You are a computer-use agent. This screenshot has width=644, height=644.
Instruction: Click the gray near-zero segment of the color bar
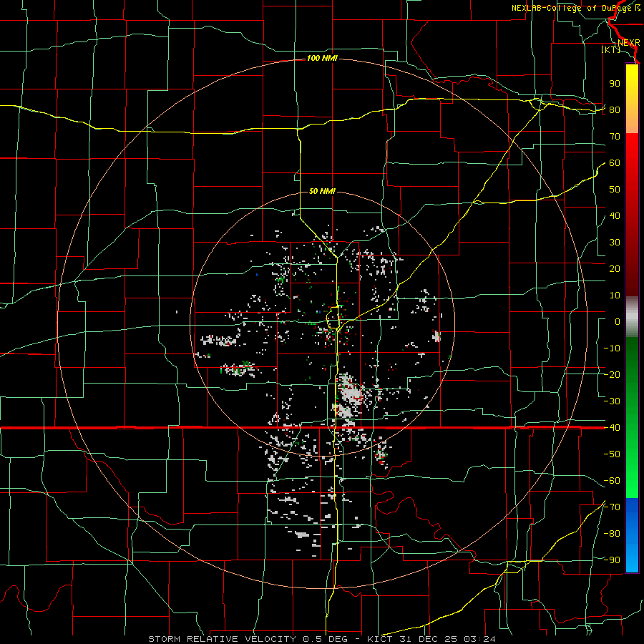(632, 317)
